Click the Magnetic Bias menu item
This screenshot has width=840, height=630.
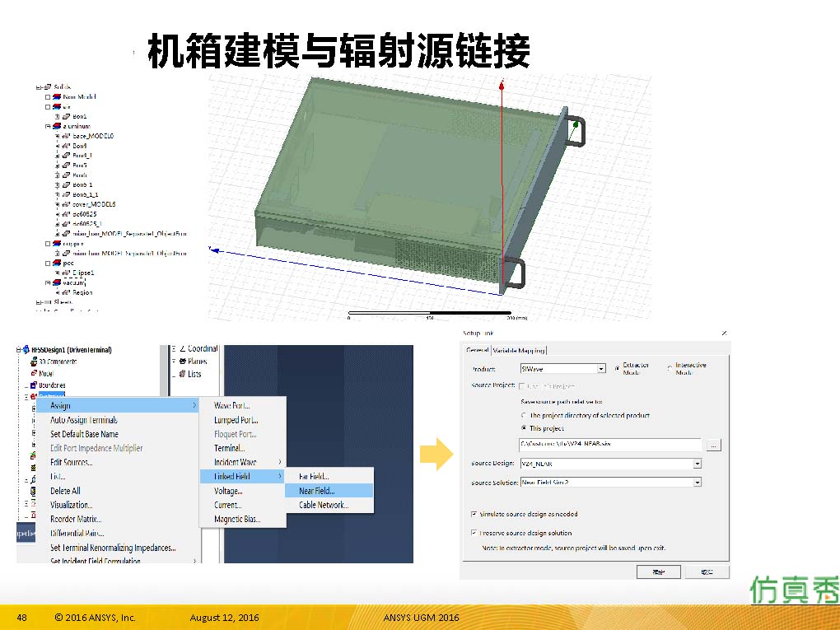point(242,519)
